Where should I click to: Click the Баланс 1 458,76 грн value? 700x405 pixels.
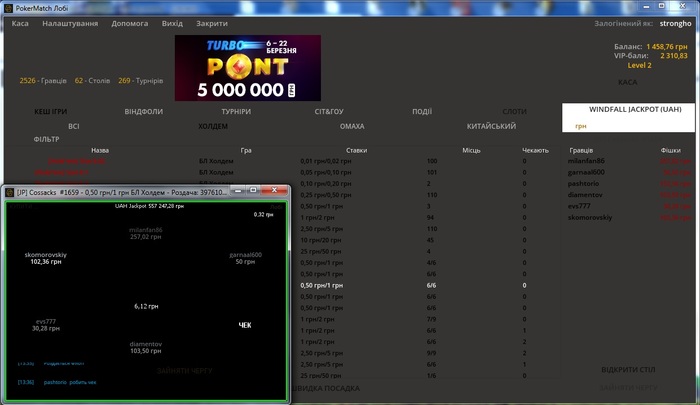pyautogui.click(x=667, y=46)
